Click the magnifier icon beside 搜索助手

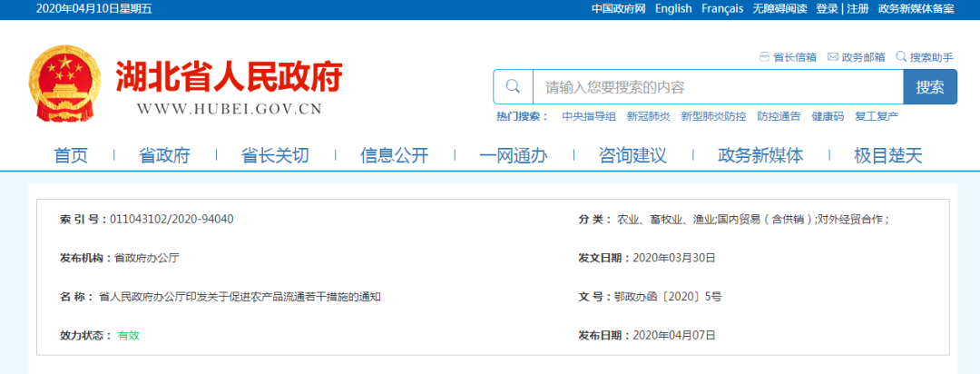point(901,57)
